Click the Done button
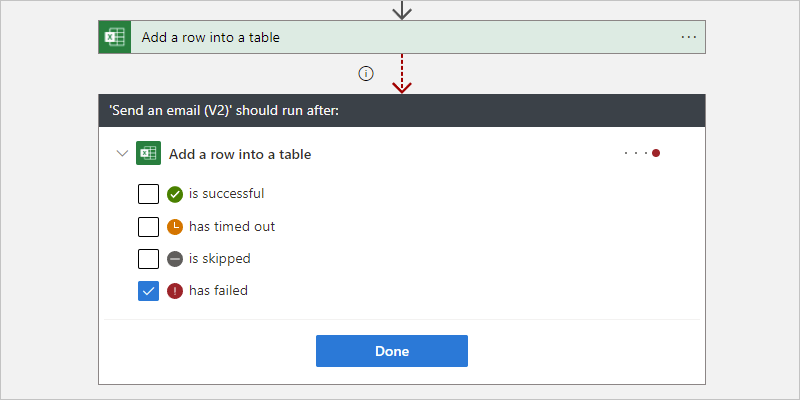This screenshot has height=400, width=800. (x=392, y=351)
